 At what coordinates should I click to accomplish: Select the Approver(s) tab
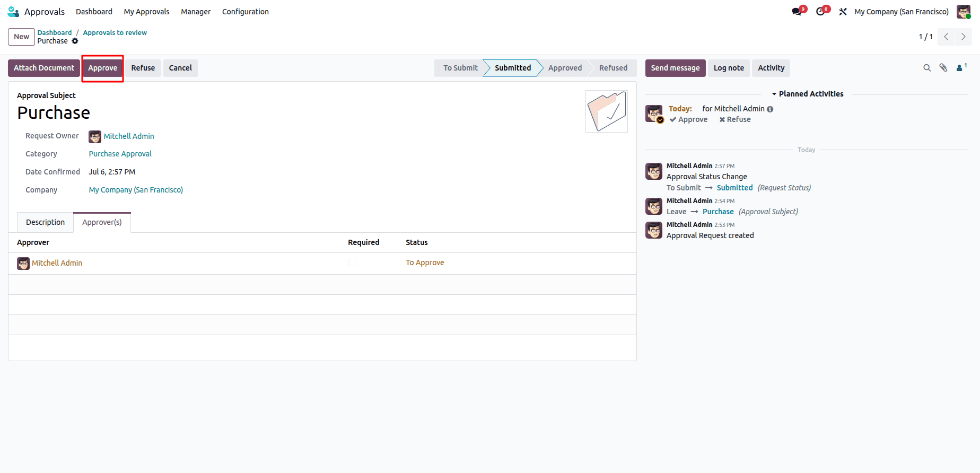[102, 222]
